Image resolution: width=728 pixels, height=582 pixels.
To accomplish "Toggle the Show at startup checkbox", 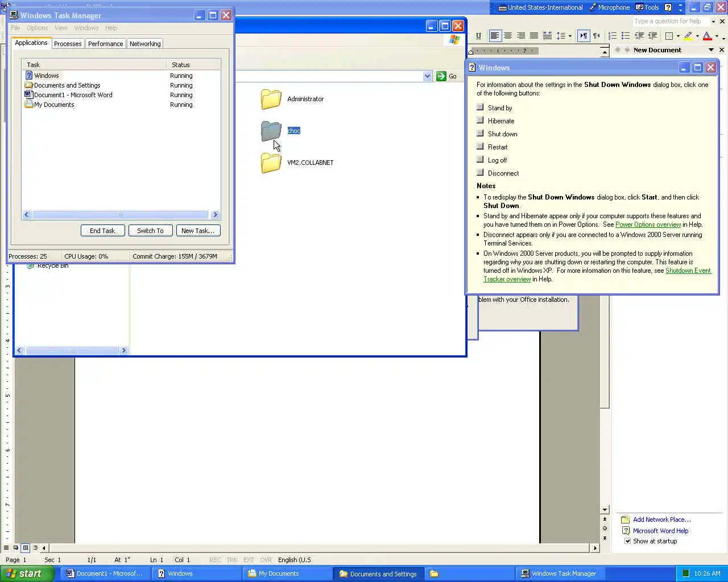I will 628,541.
